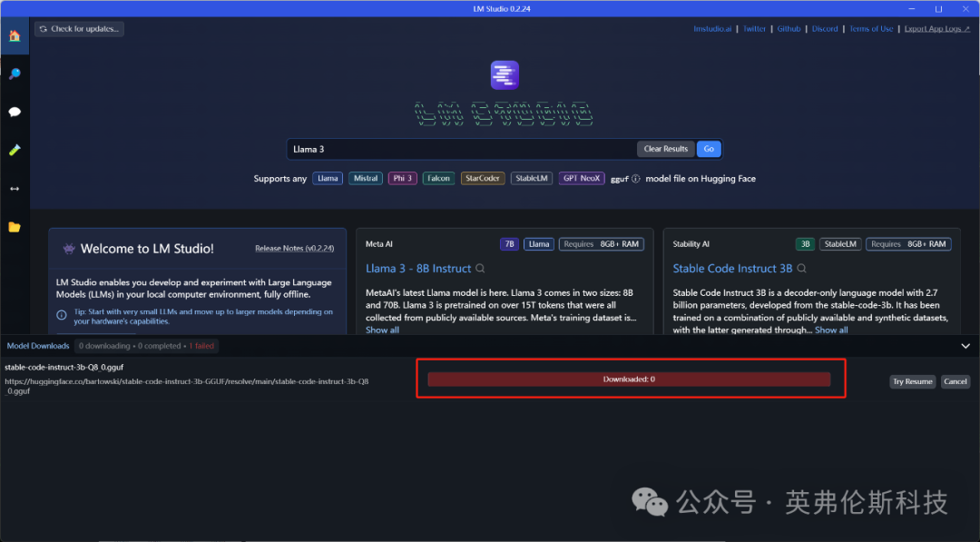Open the Twitter link

click(754, 29)
